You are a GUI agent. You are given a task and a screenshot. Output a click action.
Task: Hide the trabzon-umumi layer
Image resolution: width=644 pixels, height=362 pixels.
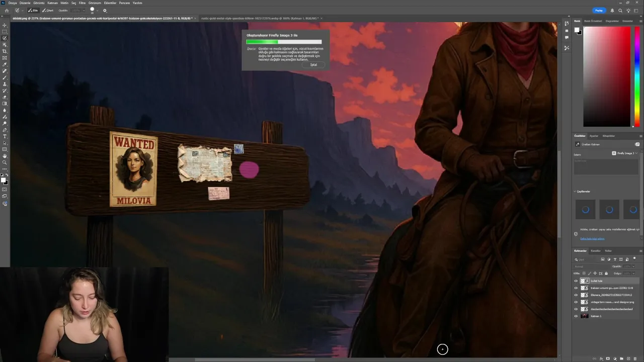[576, 288]
